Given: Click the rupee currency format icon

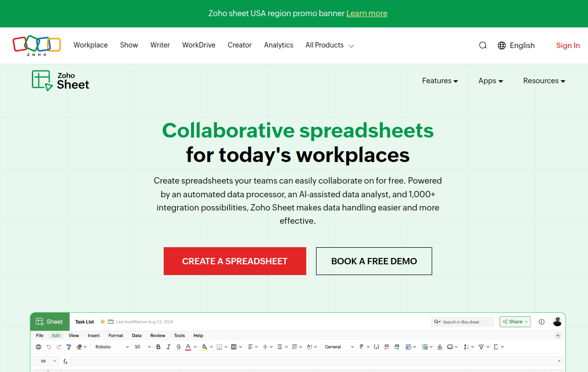Looking at the screenshot, I should click(361, 347).
